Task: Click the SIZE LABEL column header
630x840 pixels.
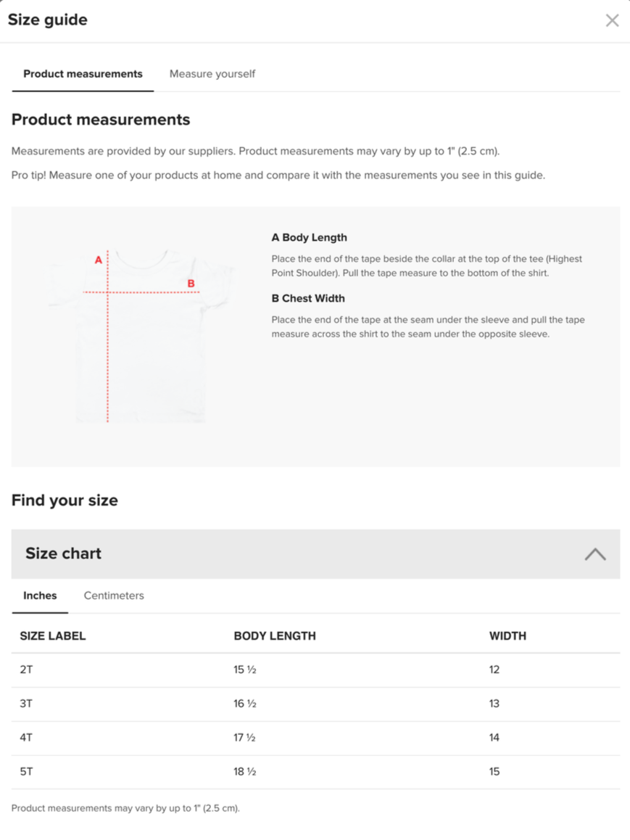Action: [x=52, y=636]
